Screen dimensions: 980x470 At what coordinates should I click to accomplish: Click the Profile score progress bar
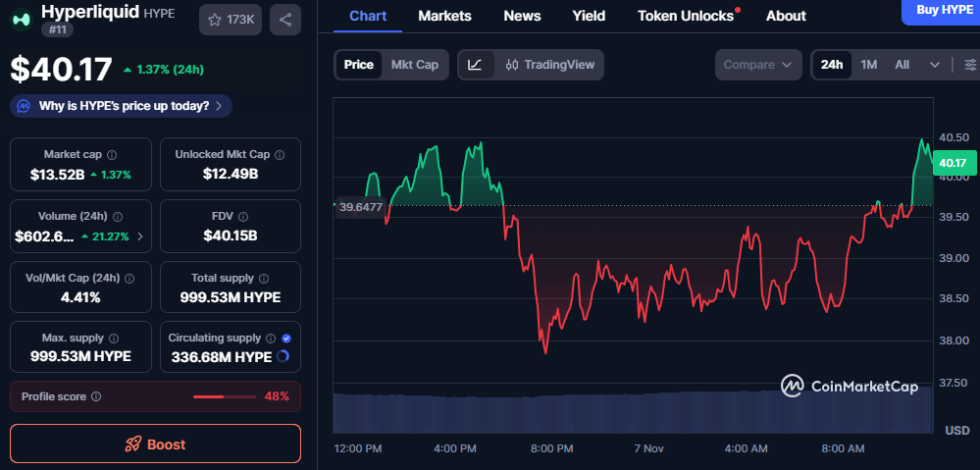222,396
